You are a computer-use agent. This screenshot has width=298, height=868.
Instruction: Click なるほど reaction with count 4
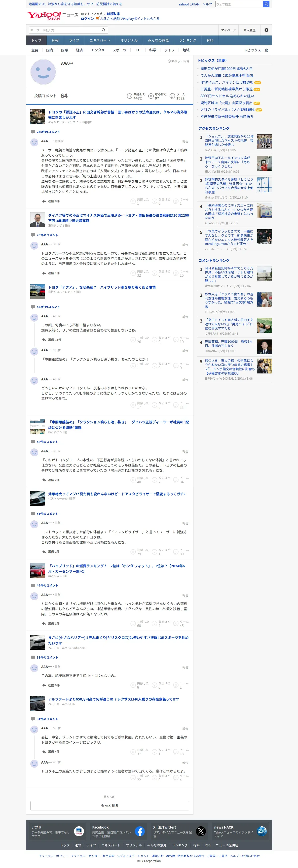pos(161,624)
